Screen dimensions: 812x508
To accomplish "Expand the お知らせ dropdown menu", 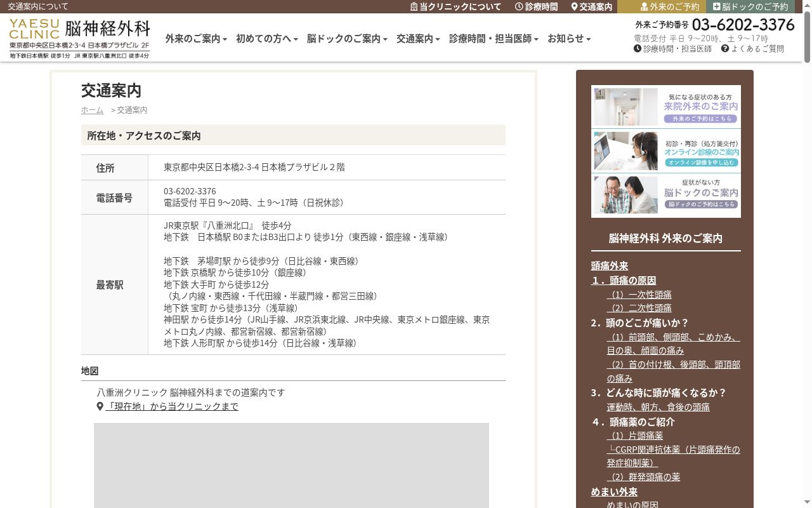I will click(x=569, y=39).
